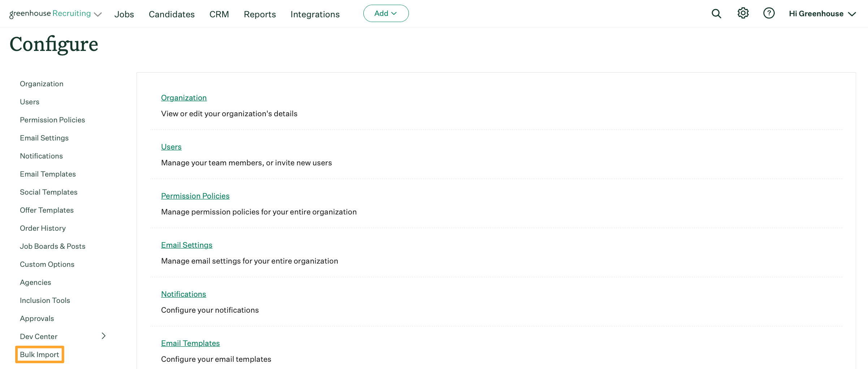Go to the Integrations page

click(x=315, y=14)
